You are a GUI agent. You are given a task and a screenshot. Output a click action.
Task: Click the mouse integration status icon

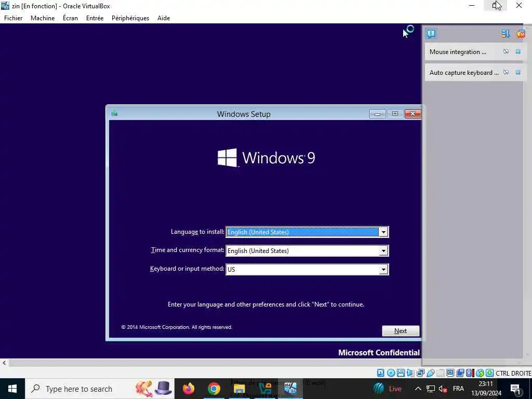pos(480,373)
